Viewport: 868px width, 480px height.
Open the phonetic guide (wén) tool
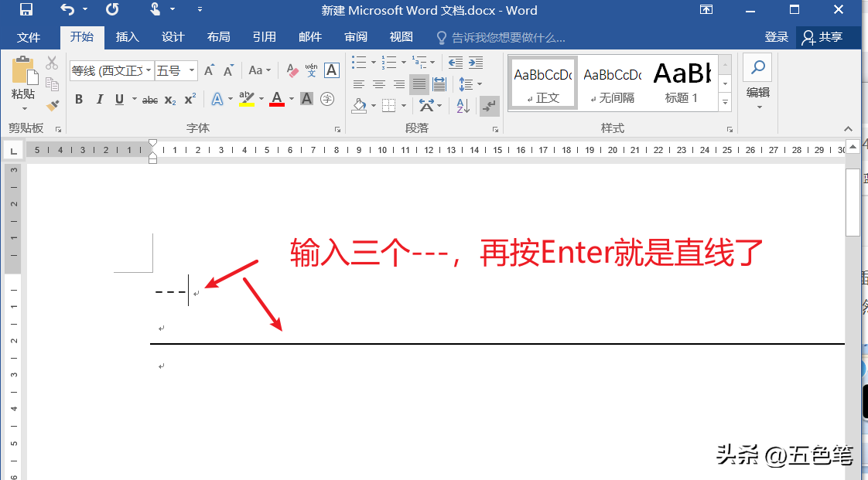[311, 70]
